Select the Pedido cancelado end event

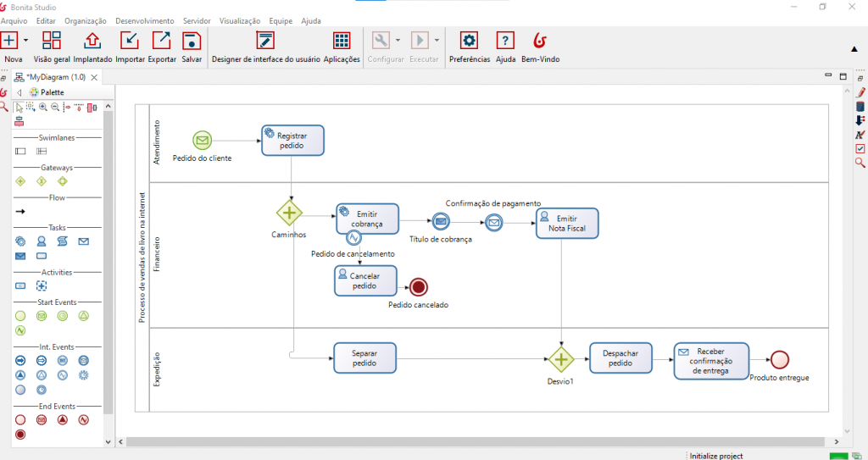point(418,286)
